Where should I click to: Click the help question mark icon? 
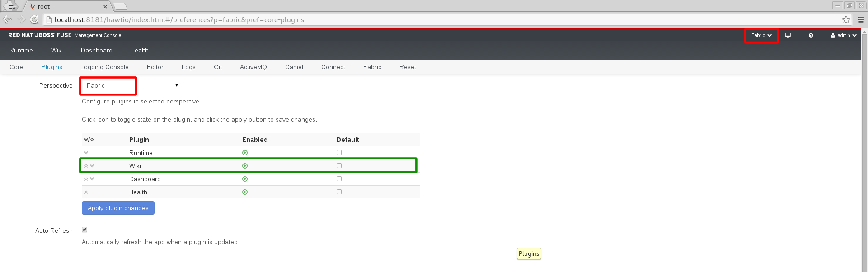point(811,35)
